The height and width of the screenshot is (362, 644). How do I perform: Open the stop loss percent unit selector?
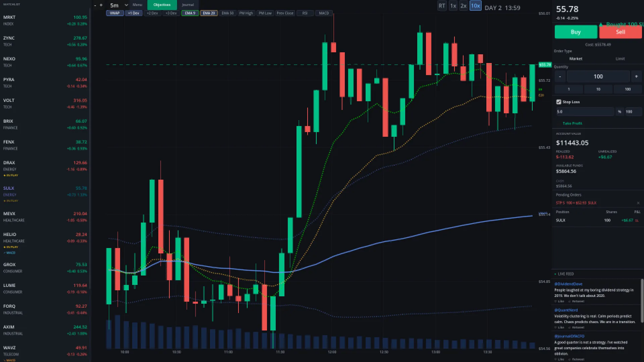[x=619, y=112]
